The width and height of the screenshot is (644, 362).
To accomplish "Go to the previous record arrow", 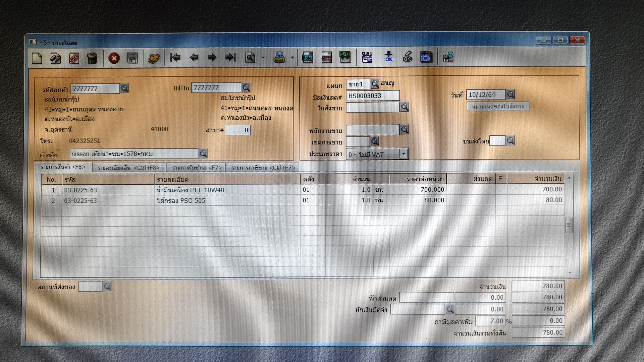I will coord(194,58).
